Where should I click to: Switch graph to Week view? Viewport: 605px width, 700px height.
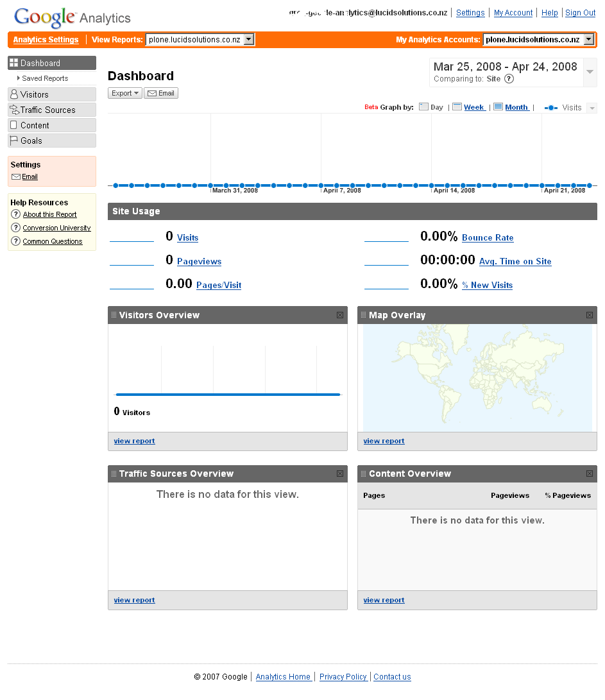click(x=474, y=108)
